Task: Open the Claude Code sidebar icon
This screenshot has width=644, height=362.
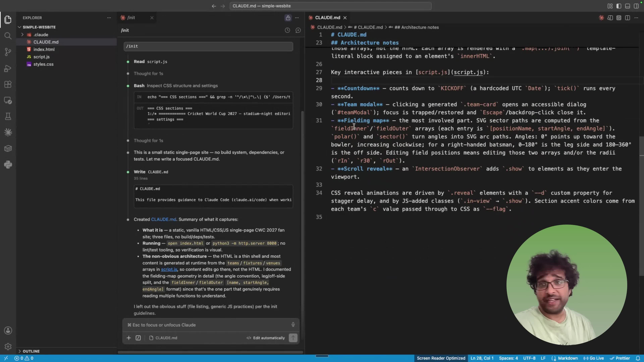Action: [8, 132]
